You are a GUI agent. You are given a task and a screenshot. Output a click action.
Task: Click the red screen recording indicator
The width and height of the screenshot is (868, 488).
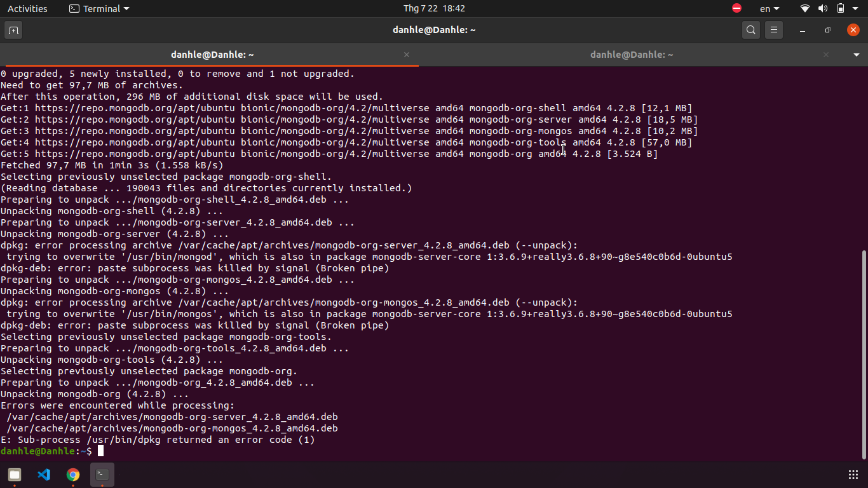pyautogui.click(x=736, y=8)
